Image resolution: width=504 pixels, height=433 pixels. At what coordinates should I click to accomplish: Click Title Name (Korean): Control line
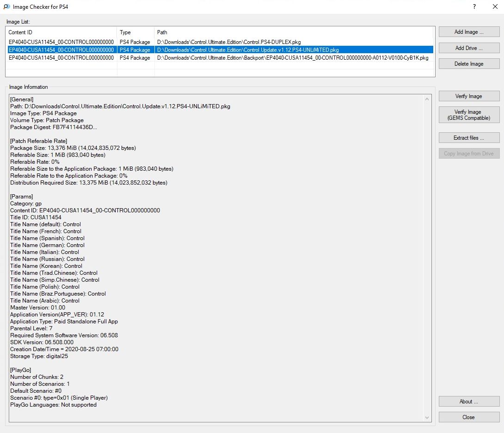click(46, 266)
